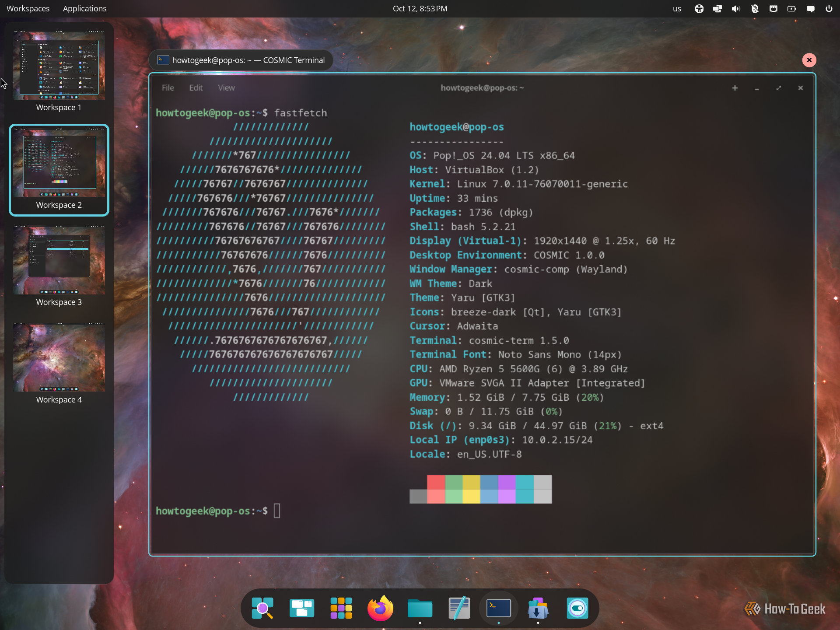Open the sound volume applet

point(736,9)
